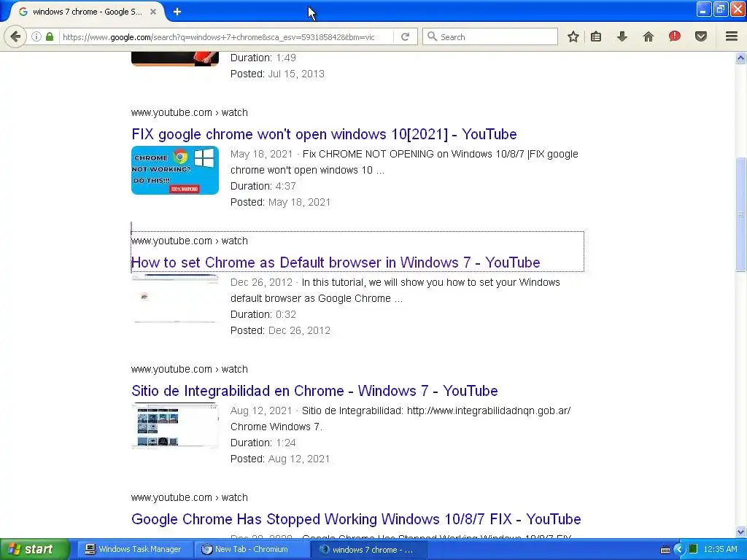
Task: Click 'Posted: Dec 26, 2012' text
Action: [x=280, y=330]
